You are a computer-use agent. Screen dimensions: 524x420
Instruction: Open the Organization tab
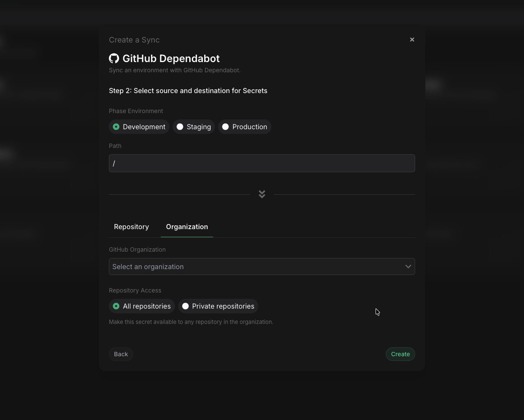[x=187, y=227]
